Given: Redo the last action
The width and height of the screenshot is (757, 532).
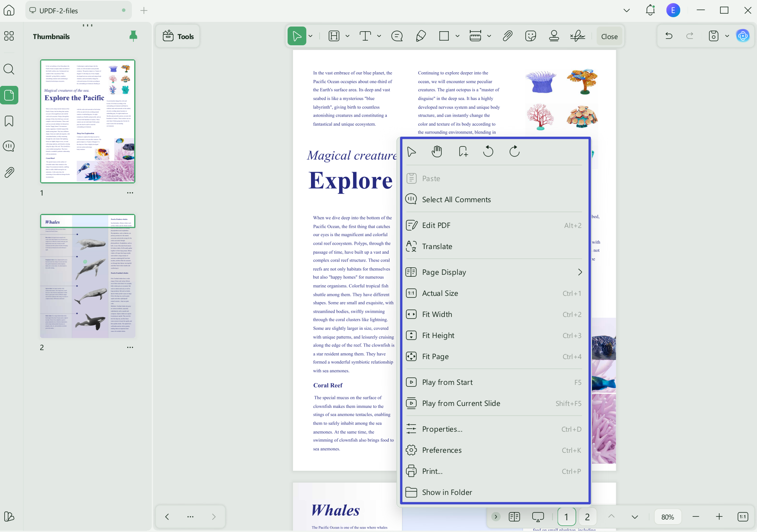Looking at the screenshot, I should (x=690, y=36).
